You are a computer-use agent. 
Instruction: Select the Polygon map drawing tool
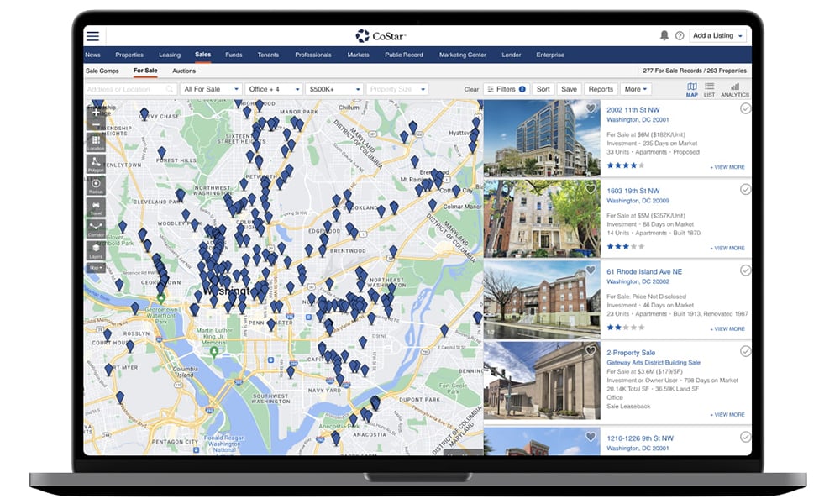click(x=96, y=162)
